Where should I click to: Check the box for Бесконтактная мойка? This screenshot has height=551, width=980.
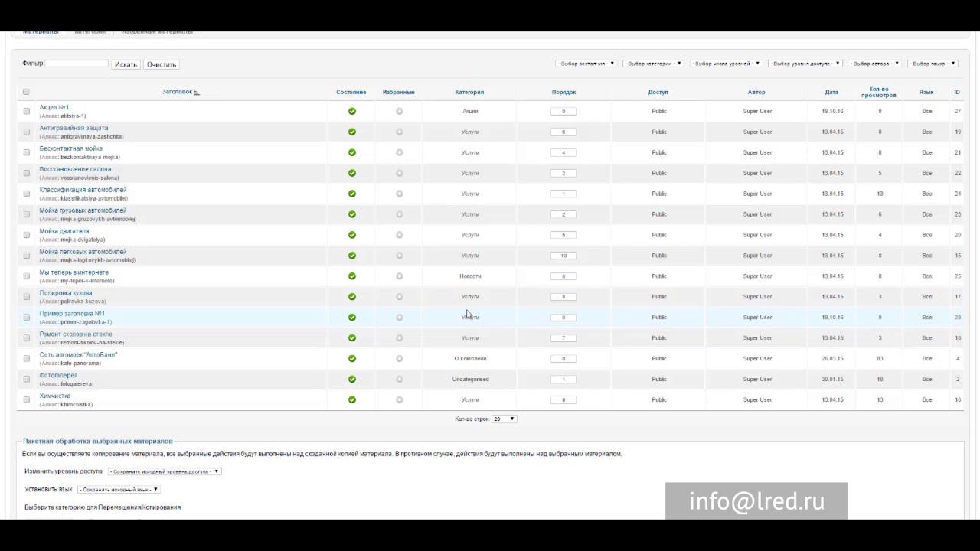coord(26,152)
